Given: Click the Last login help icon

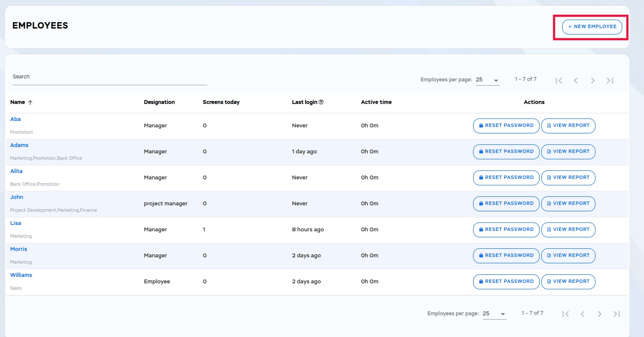Looking at the screenshot, I should (321, 102).
